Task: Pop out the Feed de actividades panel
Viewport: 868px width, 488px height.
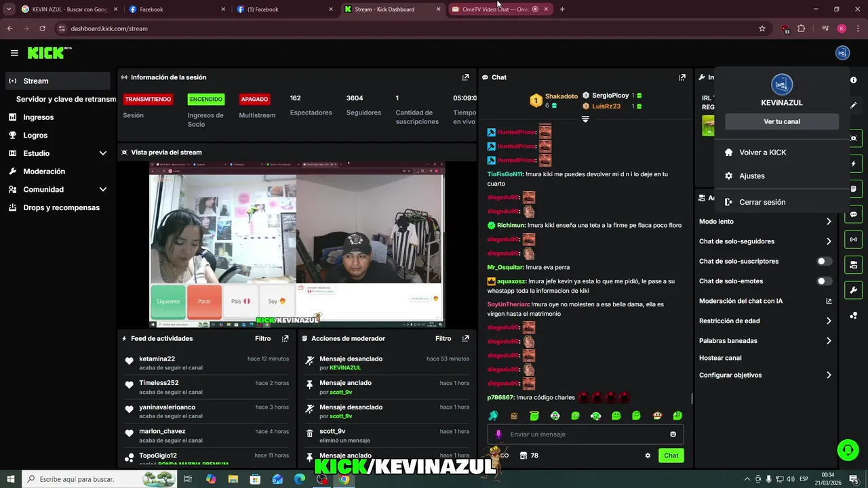Action: (285, 338)
